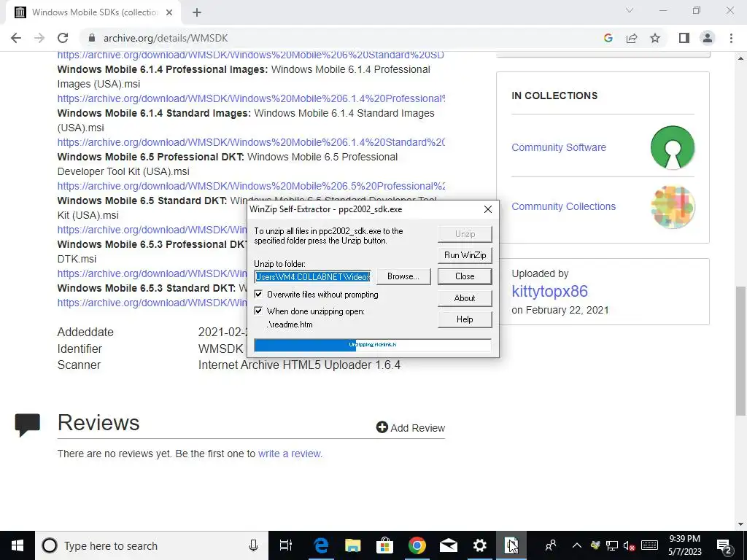Close the WinZip Self-Extractor with X
Image resolution: width=747 pixels, height=560 pixels.
click(488, 209)
